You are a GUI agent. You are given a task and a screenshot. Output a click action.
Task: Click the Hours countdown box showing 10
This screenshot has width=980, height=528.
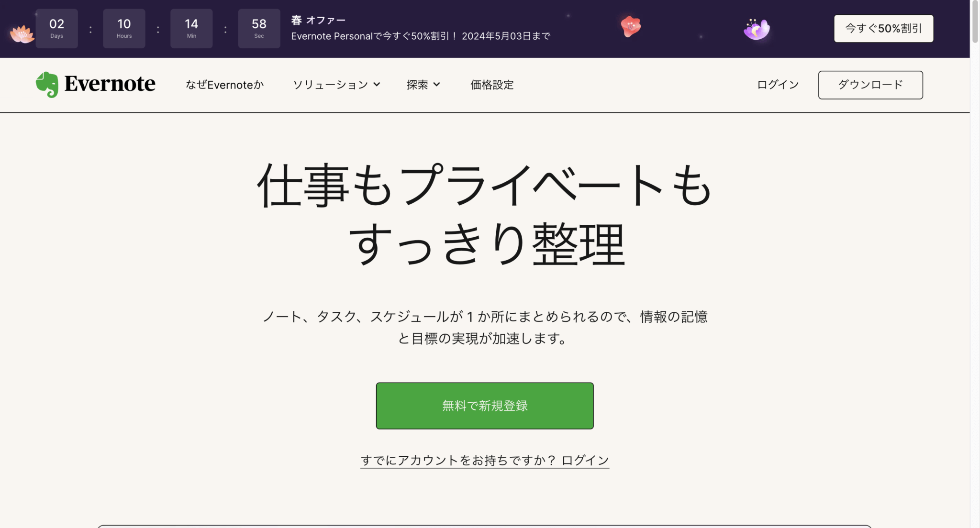click(124, 28)
